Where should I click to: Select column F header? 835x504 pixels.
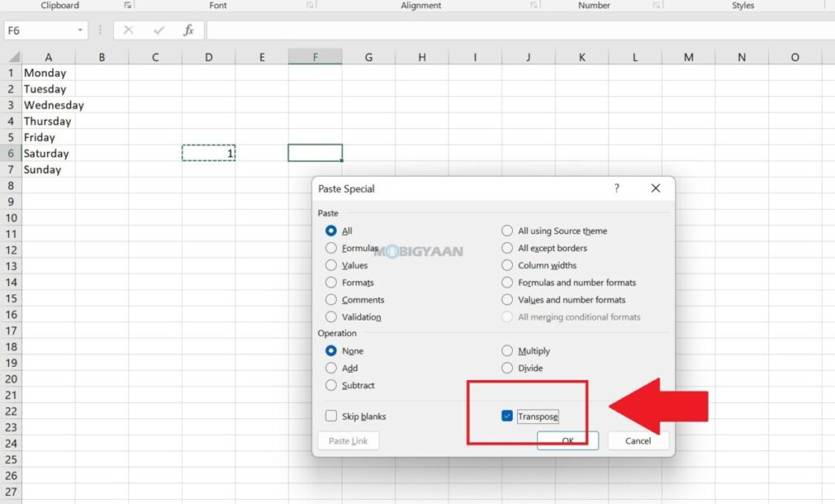[316, 57]
